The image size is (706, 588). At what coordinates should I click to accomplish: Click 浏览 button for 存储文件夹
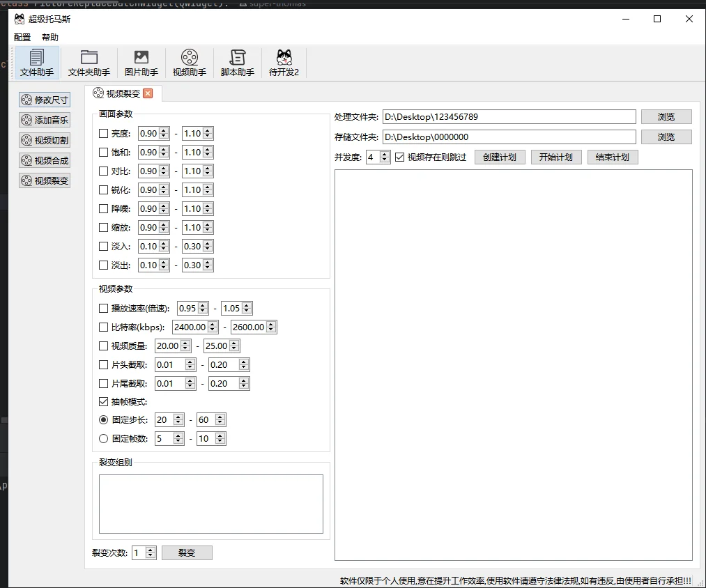click(x=666, y=137)
